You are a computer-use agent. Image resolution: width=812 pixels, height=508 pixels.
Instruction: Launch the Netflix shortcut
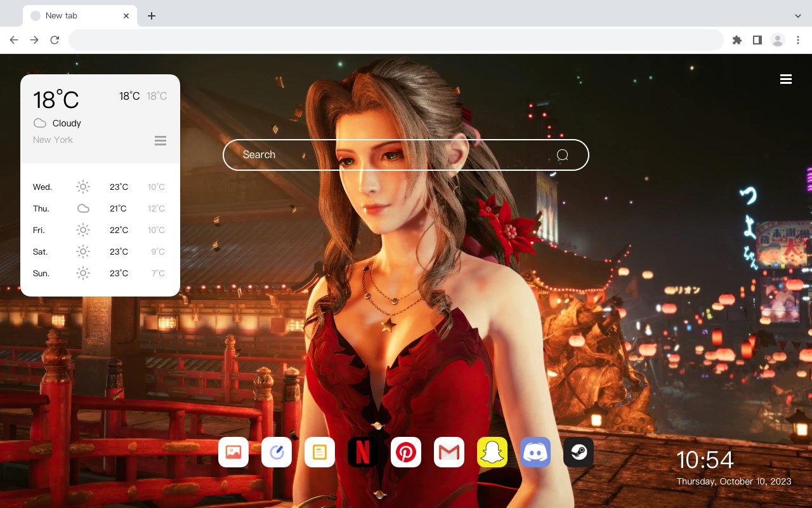pyautogui.click(x=363, y=452)
